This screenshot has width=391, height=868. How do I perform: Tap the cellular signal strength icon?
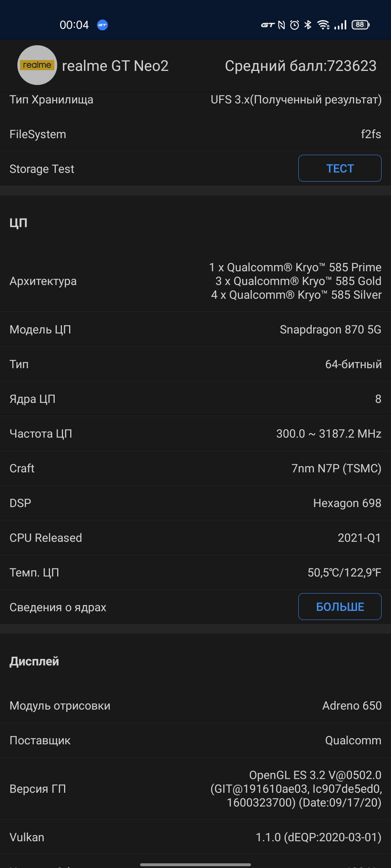pos(340,25)
